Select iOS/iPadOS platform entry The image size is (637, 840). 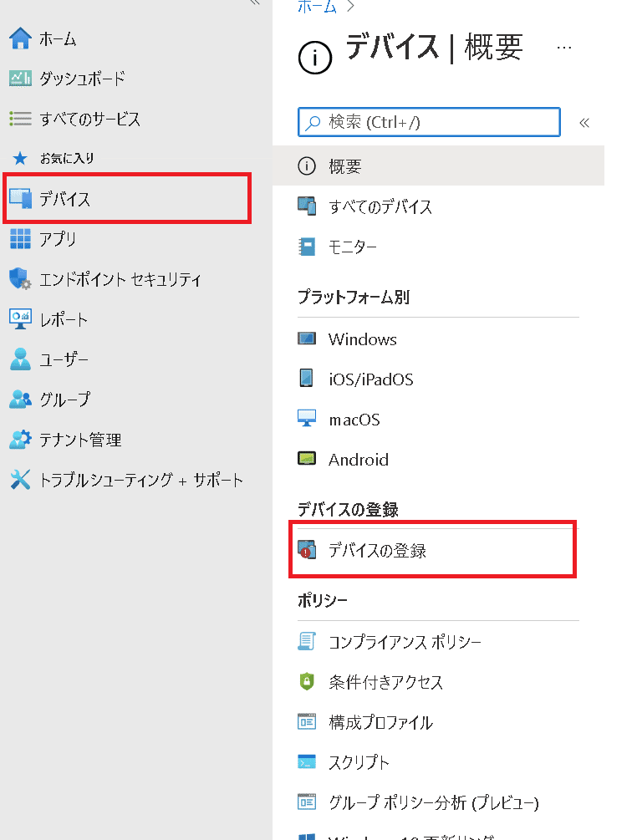coord(370,379)
